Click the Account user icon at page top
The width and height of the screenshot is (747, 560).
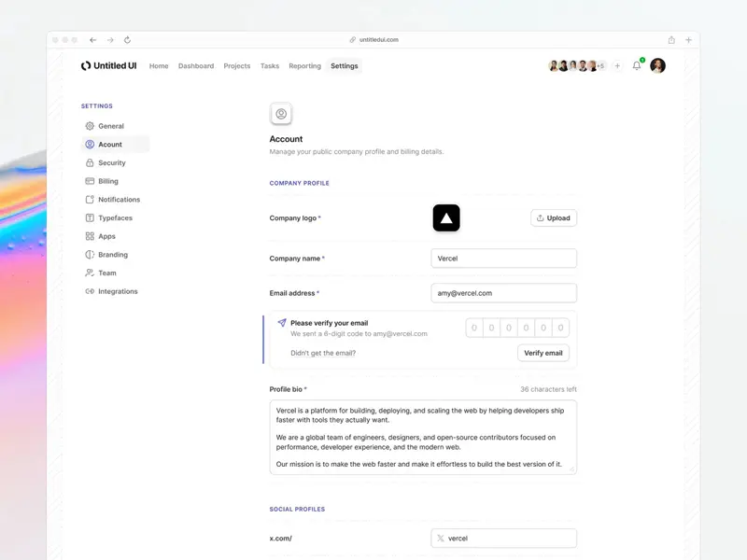(x=279, y=114)
